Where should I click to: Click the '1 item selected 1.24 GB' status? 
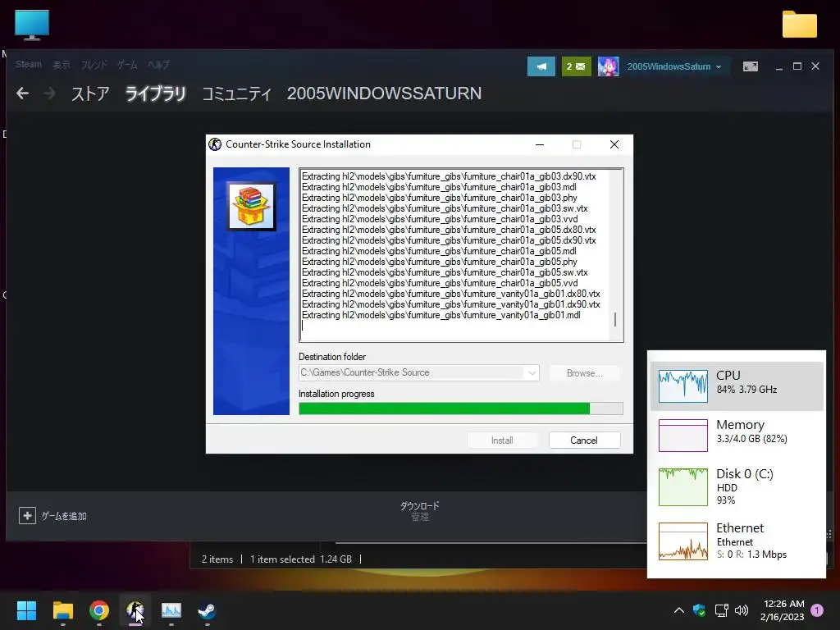pyautogui.click(x=301, y=559)
